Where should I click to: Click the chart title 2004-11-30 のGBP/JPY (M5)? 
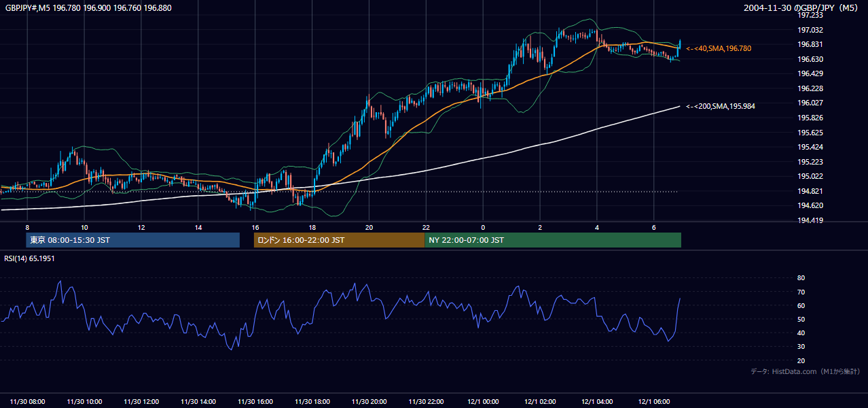click(x=801, y=7)
